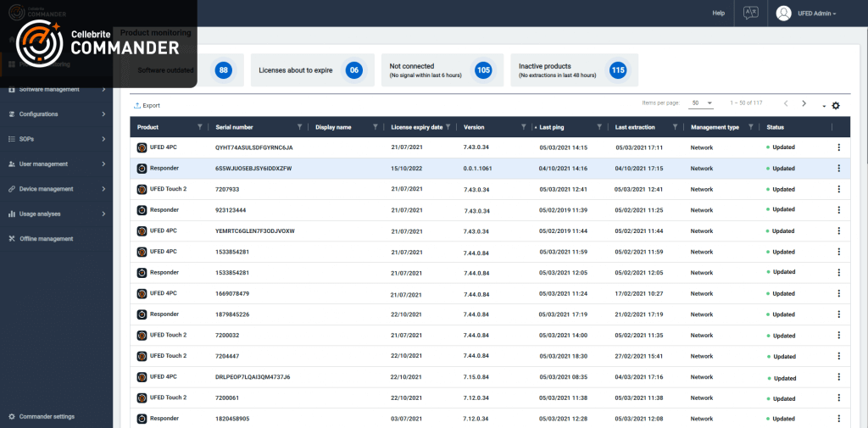This screenshot has height=428, width=868.
Task: Click last extraction 04/03/2021 17:16
Action: 639,377
